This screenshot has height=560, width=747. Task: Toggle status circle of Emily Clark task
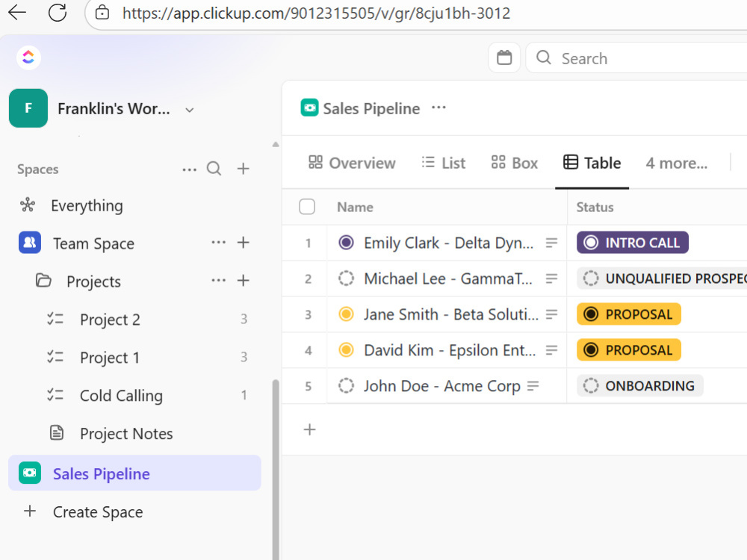point(347,243)
